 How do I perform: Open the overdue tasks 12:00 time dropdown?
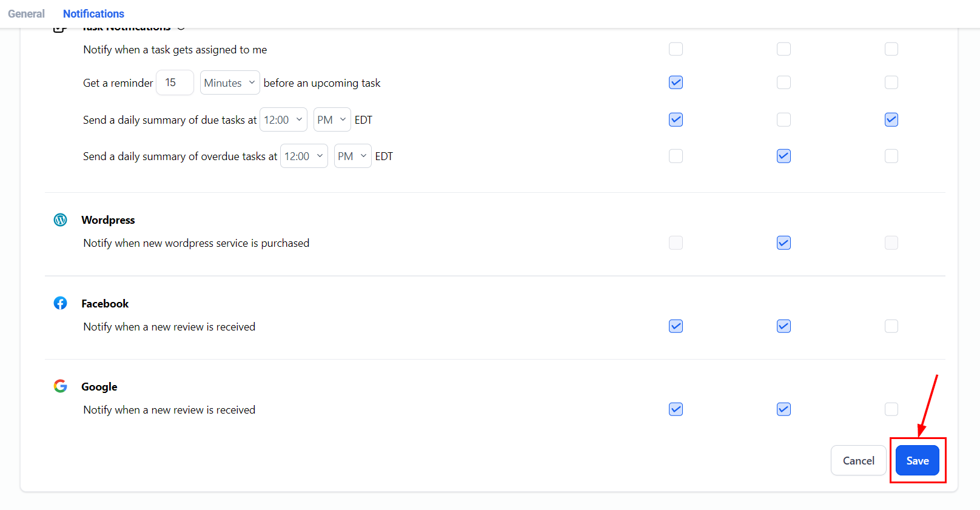coord(304,156)
